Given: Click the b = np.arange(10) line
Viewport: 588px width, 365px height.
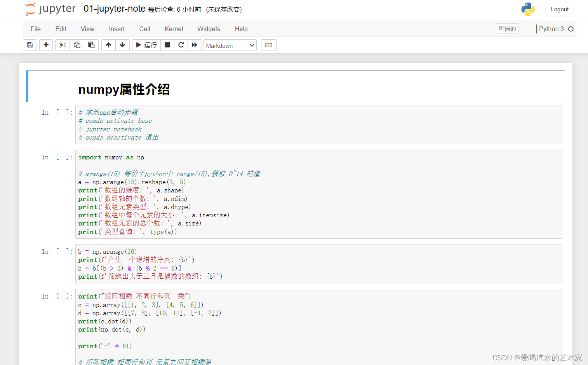Looking at the screenshot, I should tap(108, 251).
